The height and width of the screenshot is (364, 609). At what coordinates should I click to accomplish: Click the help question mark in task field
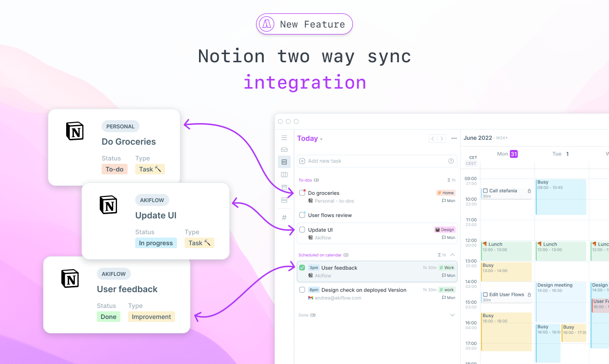451,161
